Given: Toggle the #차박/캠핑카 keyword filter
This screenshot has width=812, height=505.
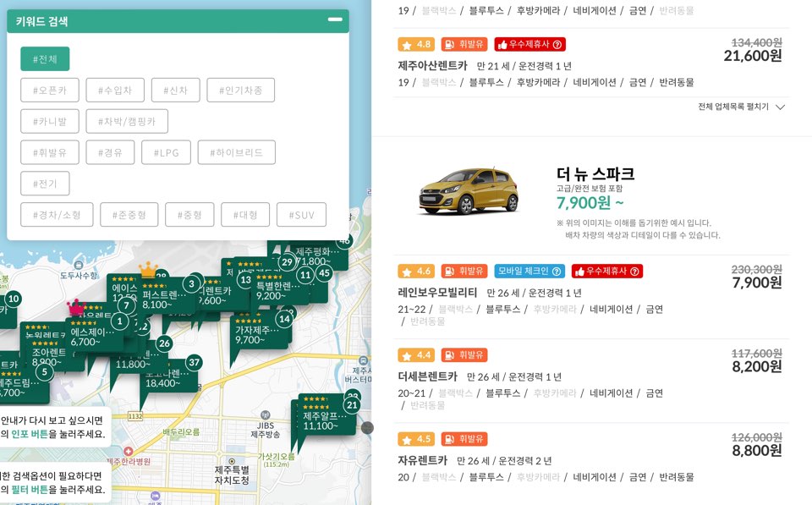Looking at the screenshot, I should (127, 121).
